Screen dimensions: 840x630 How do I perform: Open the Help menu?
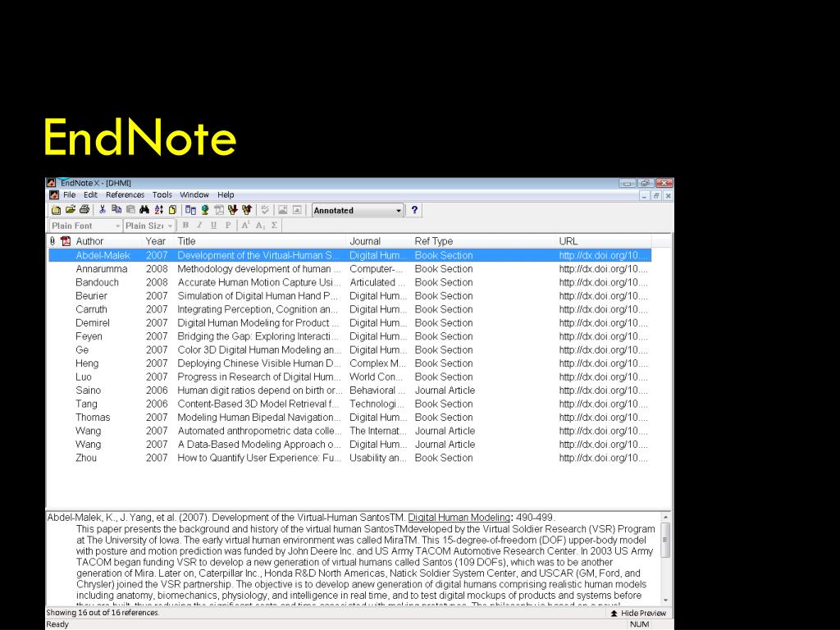tap(226, 195)
